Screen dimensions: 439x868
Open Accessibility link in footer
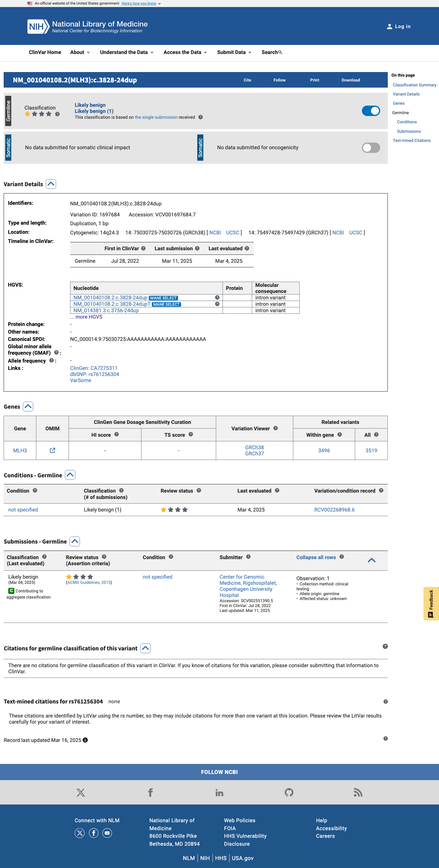point(331,828)
